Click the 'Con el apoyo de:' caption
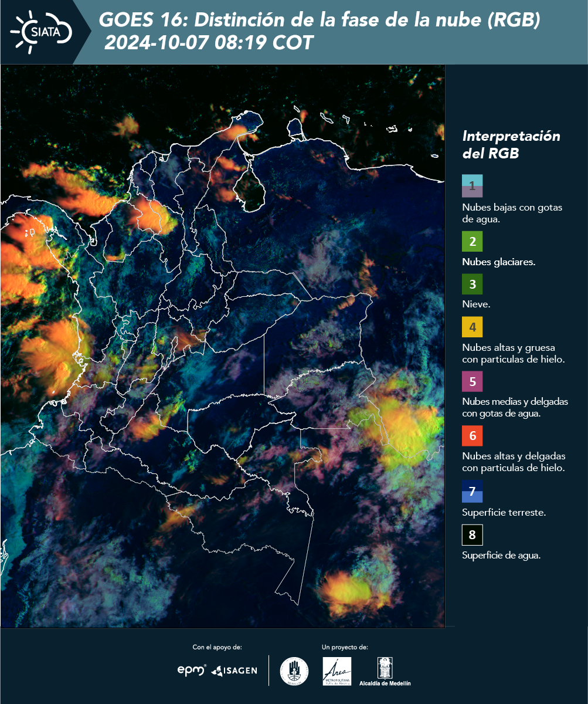Image resolution: width=588 pixels, height=704 pixels. [x=217, y=647]
